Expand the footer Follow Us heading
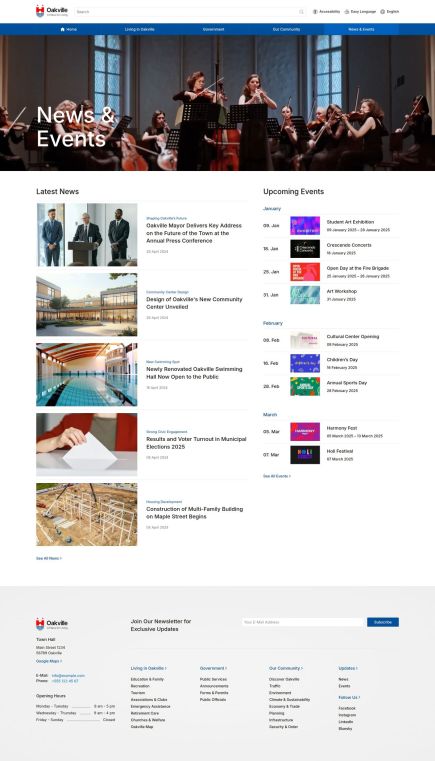The height and width of the screenshot is (761, 435). click(x=349, y=697)
